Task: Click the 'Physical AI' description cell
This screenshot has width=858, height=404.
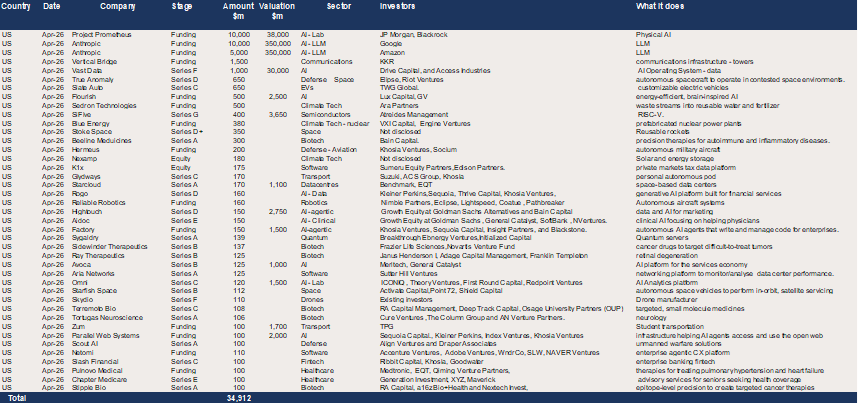Action: coord(653,34)
